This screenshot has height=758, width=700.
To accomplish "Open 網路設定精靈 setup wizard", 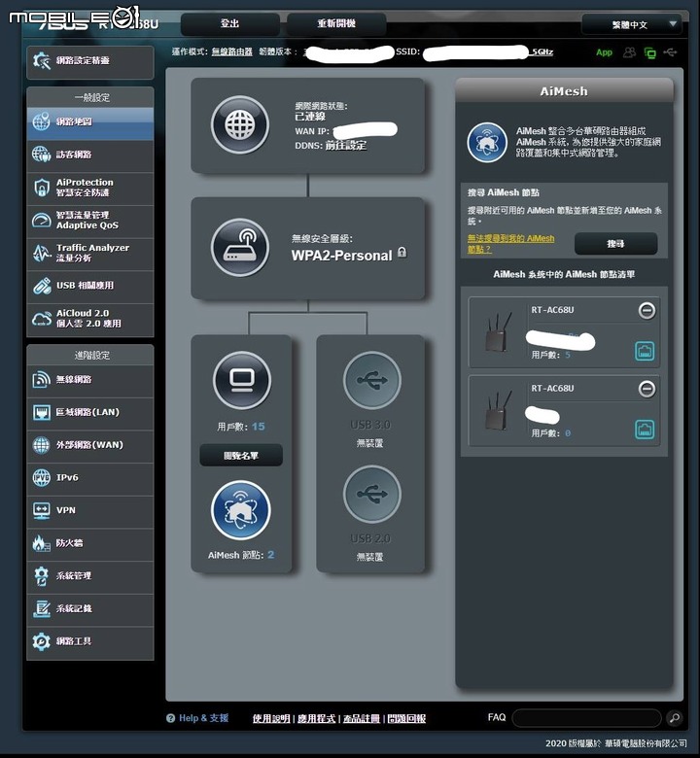I will tap(90, 61).
